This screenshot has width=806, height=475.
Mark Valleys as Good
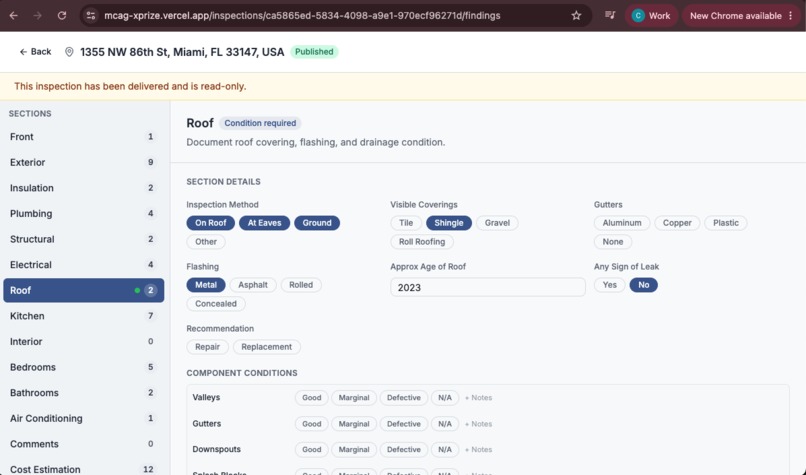312,398
